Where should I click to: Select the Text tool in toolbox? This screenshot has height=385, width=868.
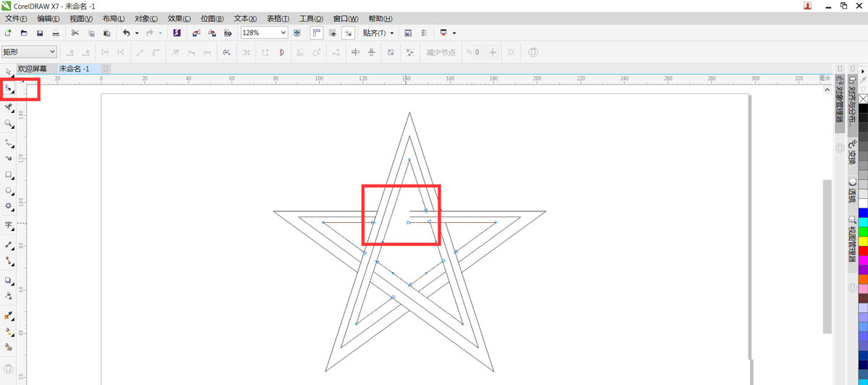point(9,225)
